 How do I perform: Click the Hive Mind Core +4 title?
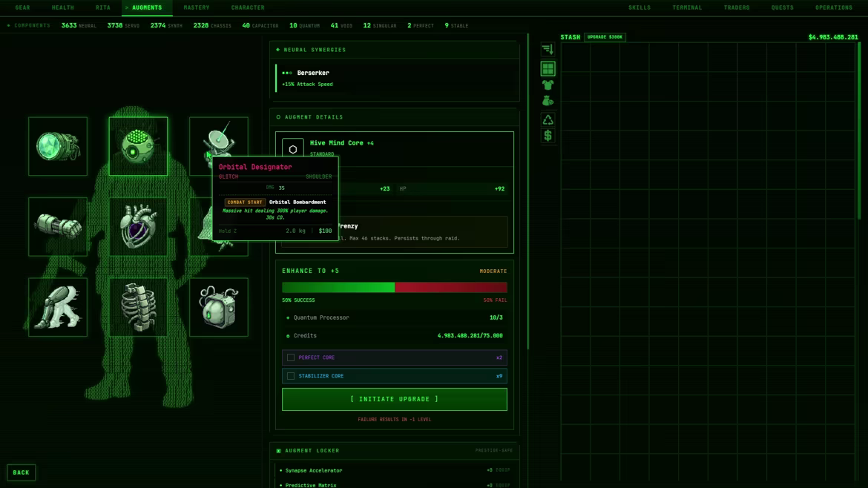tap(341, 142)
